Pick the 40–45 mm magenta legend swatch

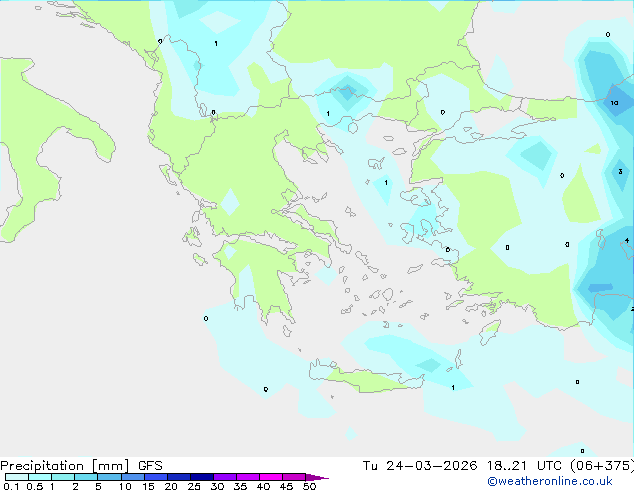pyautogui.click(x=271, y=477)
